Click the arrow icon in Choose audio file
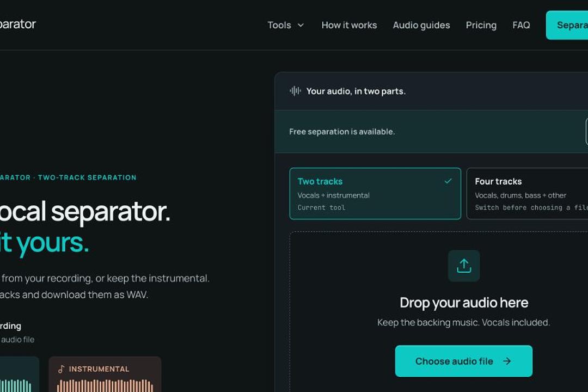 pos(507,362)
